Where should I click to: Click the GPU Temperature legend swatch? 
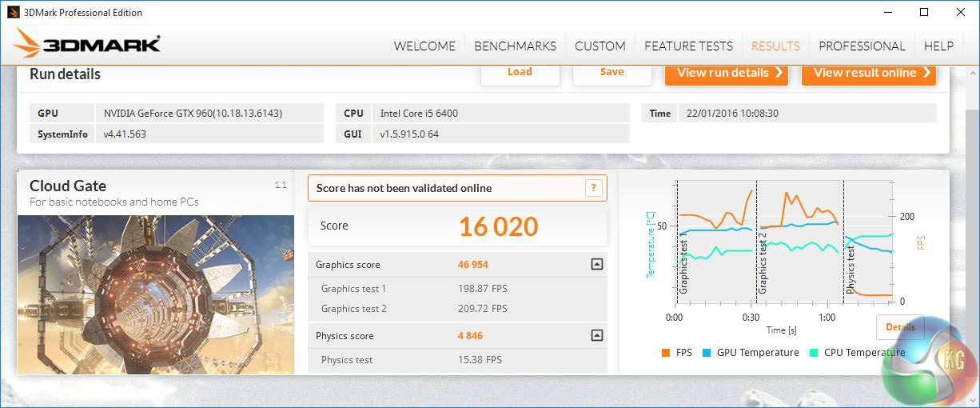tap(707, 353)
